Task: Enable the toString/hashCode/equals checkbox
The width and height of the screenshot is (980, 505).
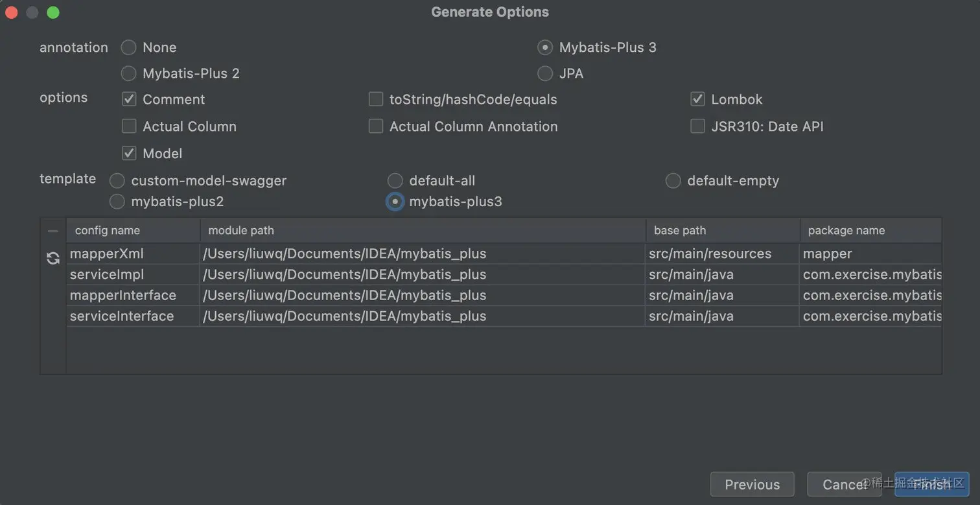Action: (x=376, y=99)
